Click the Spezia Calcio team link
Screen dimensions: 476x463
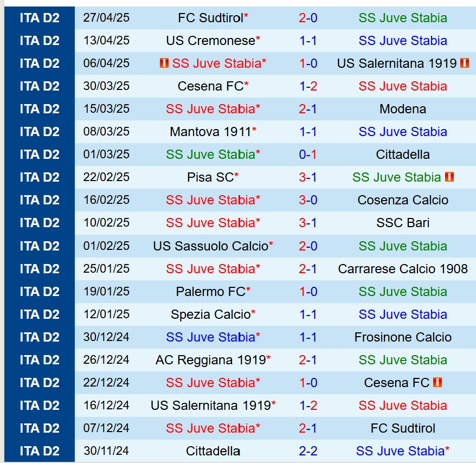coord(210,314)
